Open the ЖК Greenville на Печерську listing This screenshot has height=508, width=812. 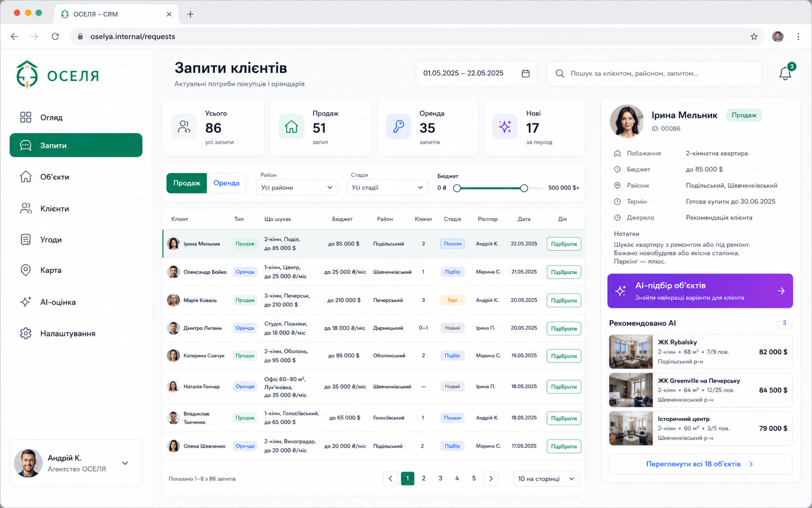coord(700,390)
